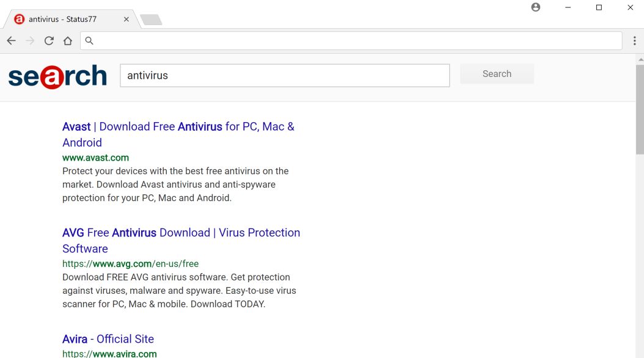Click the www.avg.com/en-us/free URL
The image size is (644, 358).
click(x=130, y=264)
